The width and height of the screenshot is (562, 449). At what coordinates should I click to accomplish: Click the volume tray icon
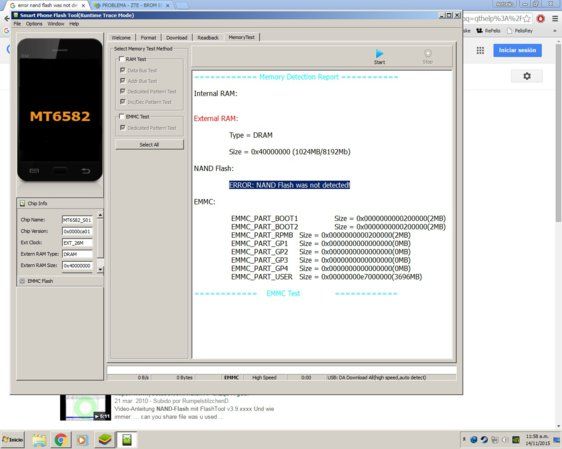(505, 440)
